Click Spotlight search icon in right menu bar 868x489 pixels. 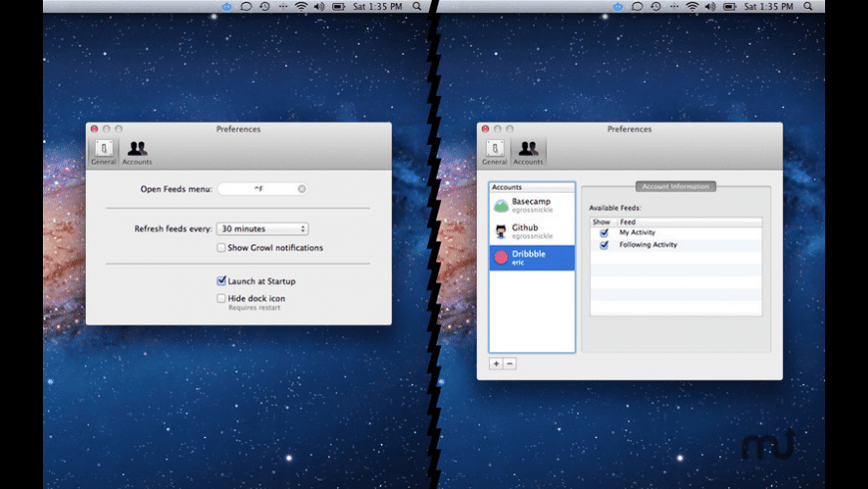pyautogui.click(x=808, y=7)
